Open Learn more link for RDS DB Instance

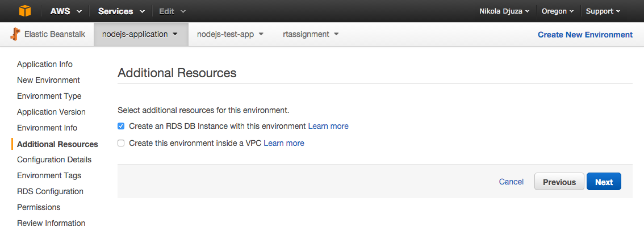coord(328,126)
